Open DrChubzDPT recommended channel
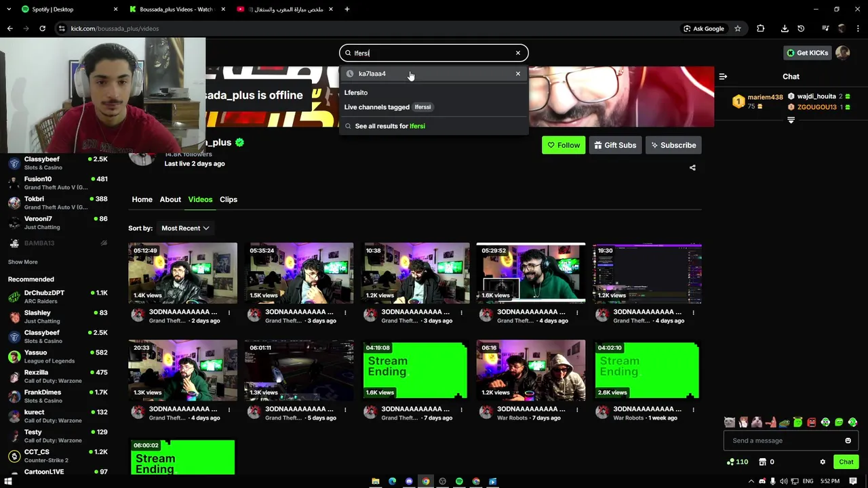The width and height of the screenshot is (868, 488). (x=58, y=297)
